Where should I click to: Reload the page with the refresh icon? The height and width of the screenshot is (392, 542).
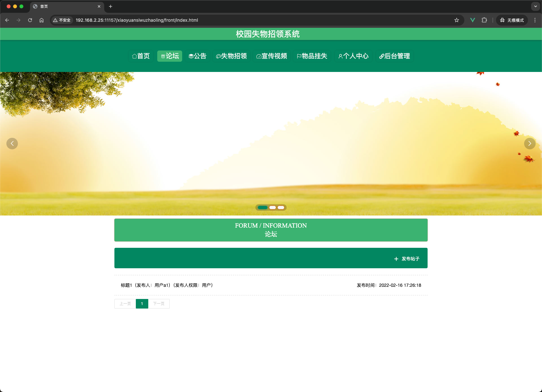[30, 20]
